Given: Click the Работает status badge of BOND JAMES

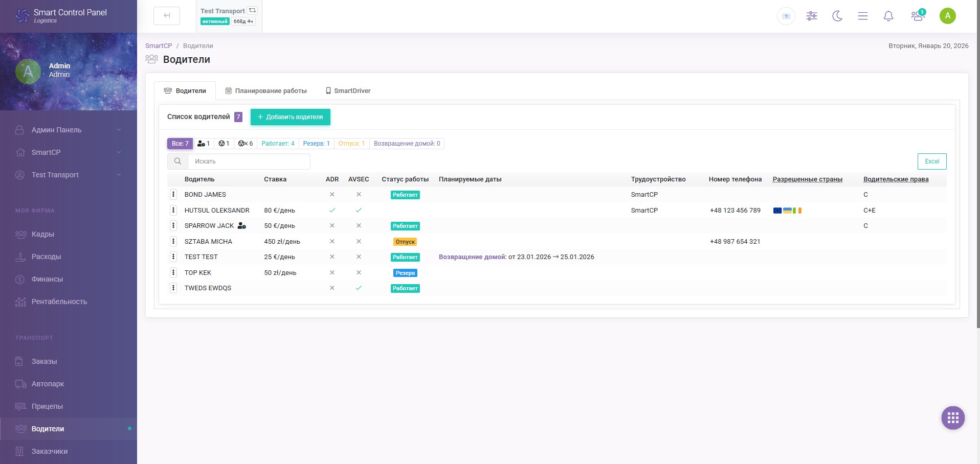Looking at the screenshot, I should [x=405, y=195].
